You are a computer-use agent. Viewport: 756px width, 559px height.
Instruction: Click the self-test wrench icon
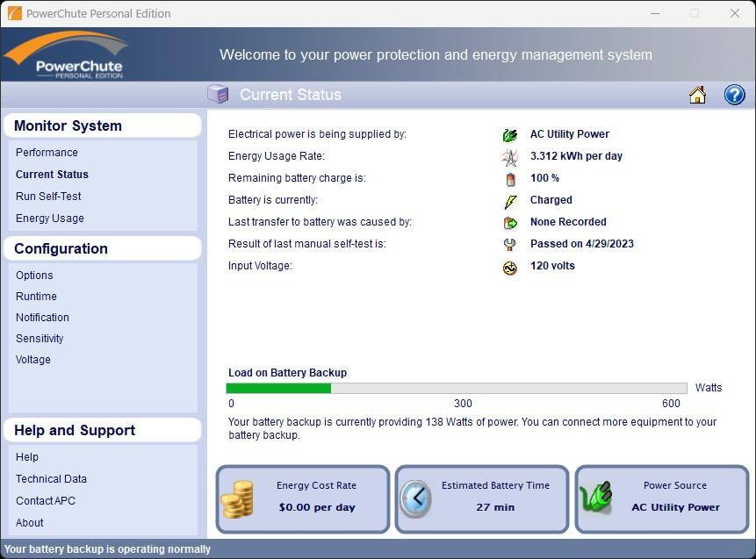coord(510,244)
